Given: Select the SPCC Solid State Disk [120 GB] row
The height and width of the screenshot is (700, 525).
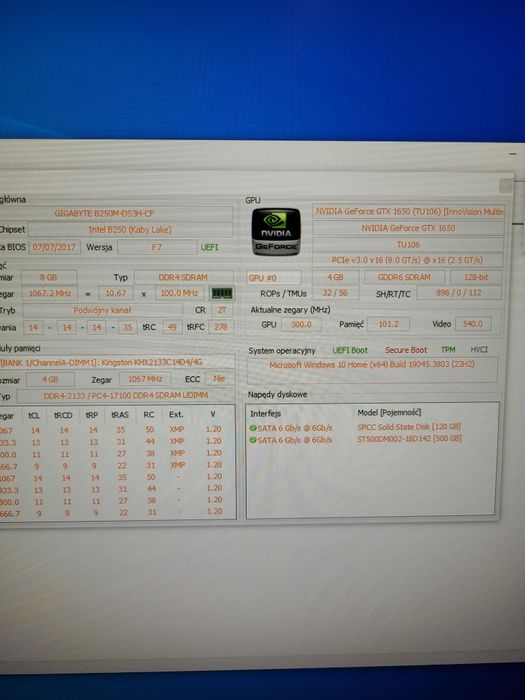Looking at the screenshot, I should point(371,427).
